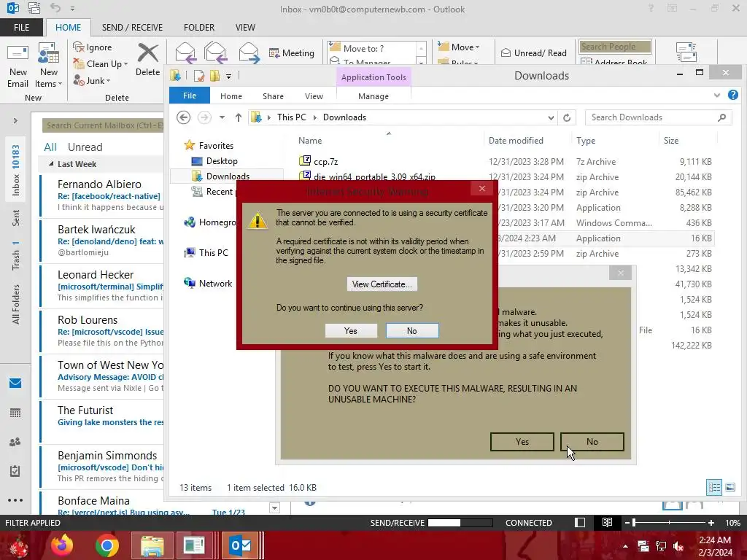Click the New Email icon in Outlook

click(x=18, y=65)
